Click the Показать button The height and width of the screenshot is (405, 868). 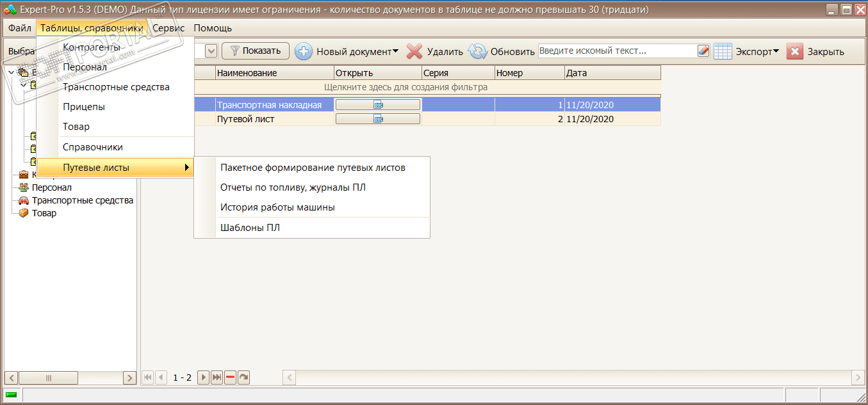256,51
